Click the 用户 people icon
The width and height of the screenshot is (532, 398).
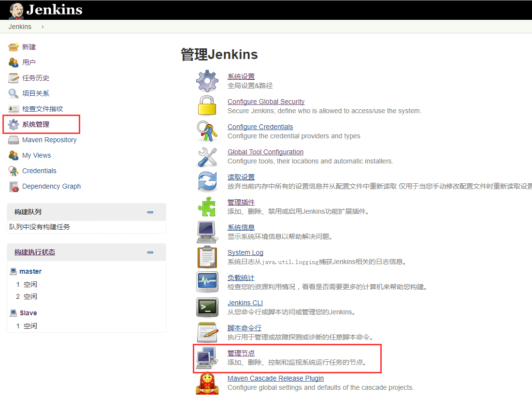14,62
